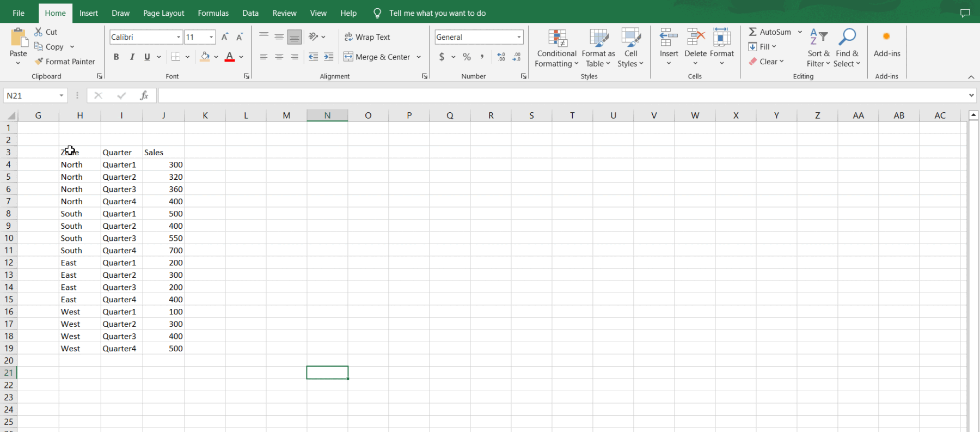Click the Paste clipboard icon
The width and height of the screenshot is (980, 432).
point(19,38)
